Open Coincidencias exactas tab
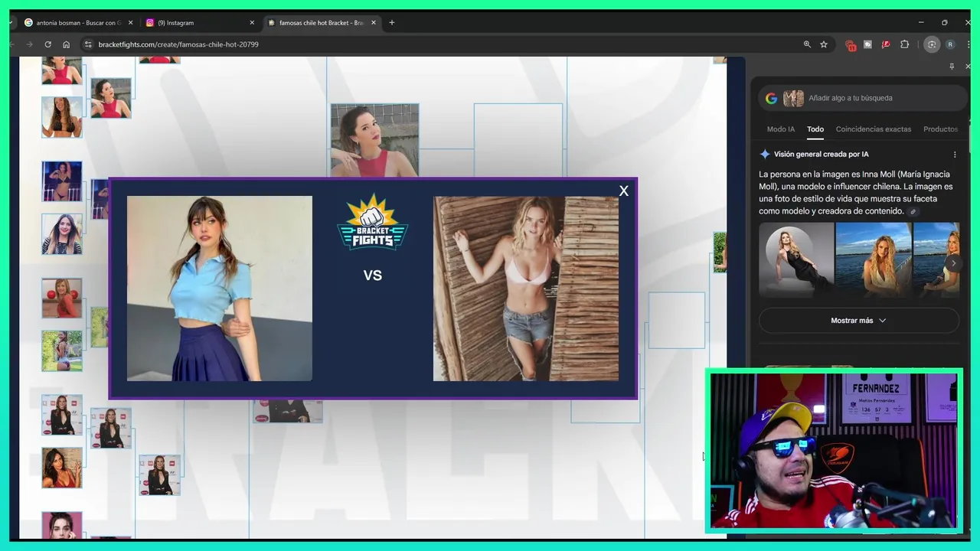 [874, 129]
